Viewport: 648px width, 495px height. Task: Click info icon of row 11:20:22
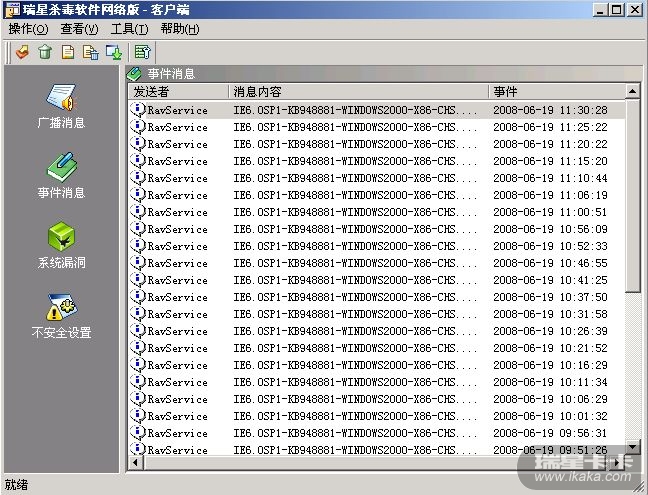(x=138, y=143)
